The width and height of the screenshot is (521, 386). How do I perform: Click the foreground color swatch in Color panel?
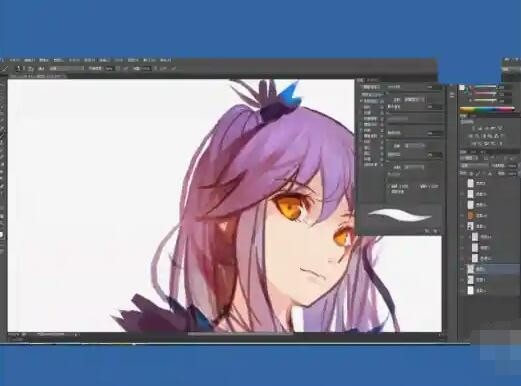pos(462,87)
